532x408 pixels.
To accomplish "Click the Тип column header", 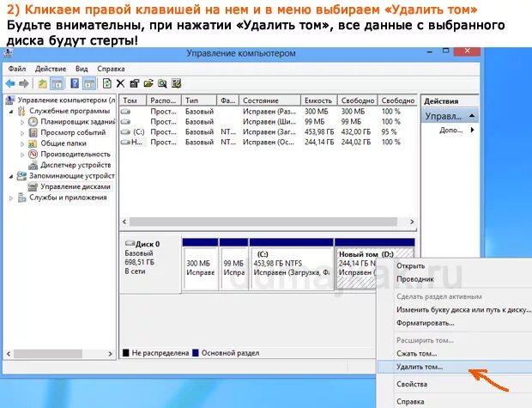I will tap(199, 100).
